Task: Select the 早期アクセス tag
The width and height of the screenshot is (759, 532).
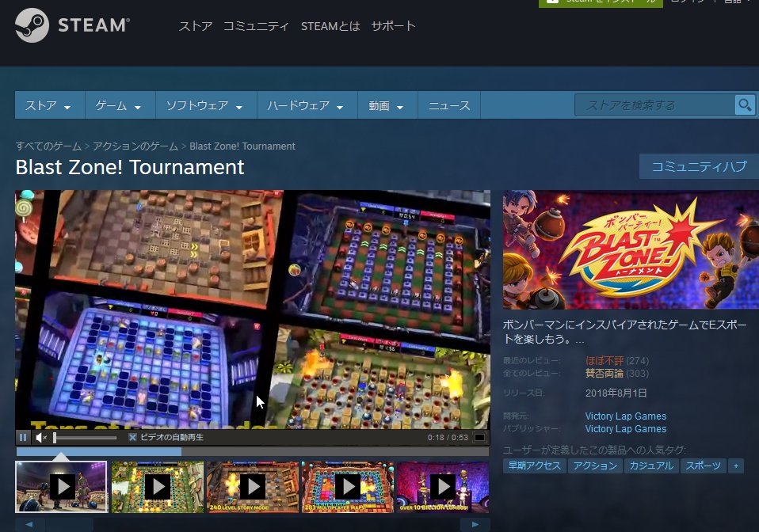Action: click(x=535, y=465)
